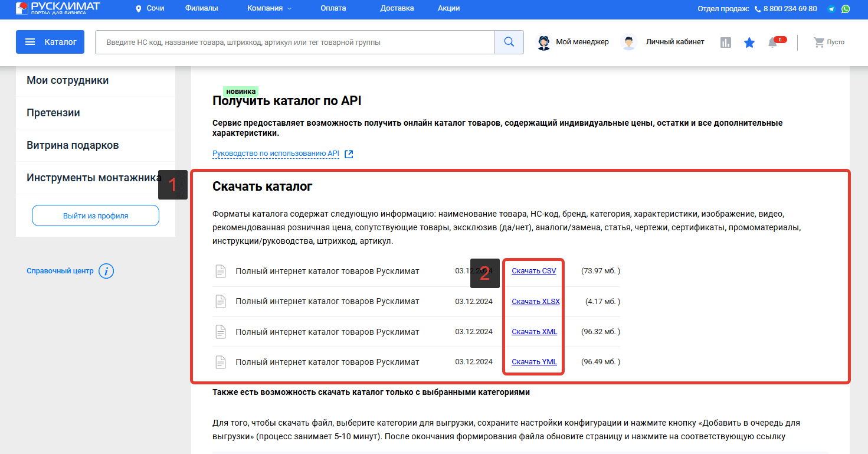
Task: Click the file icon in the CSV row
Action: pos(221,271)
